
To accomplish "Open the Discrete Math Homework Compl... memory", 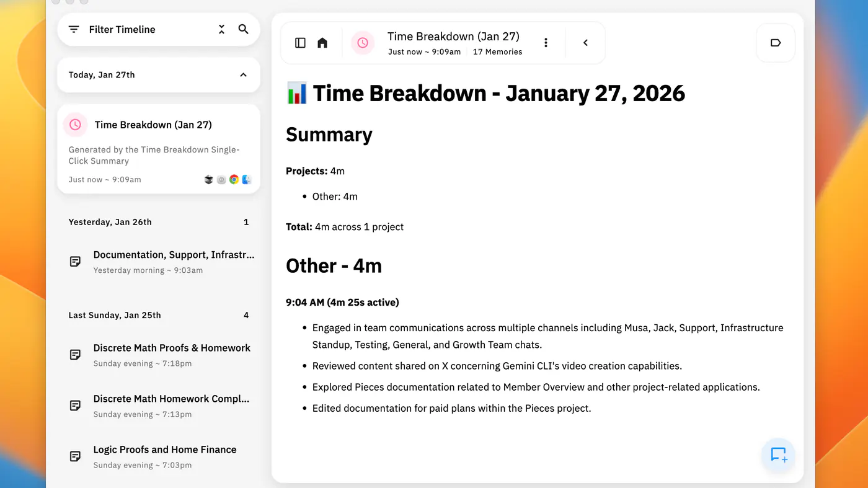I will pos(159,406).
